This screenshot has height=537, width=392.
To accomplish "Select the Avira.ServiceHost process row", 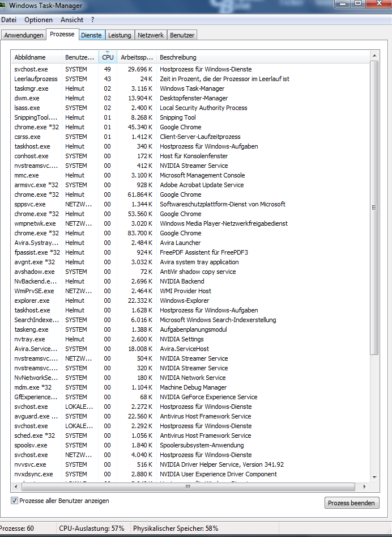I will [190, 349].
